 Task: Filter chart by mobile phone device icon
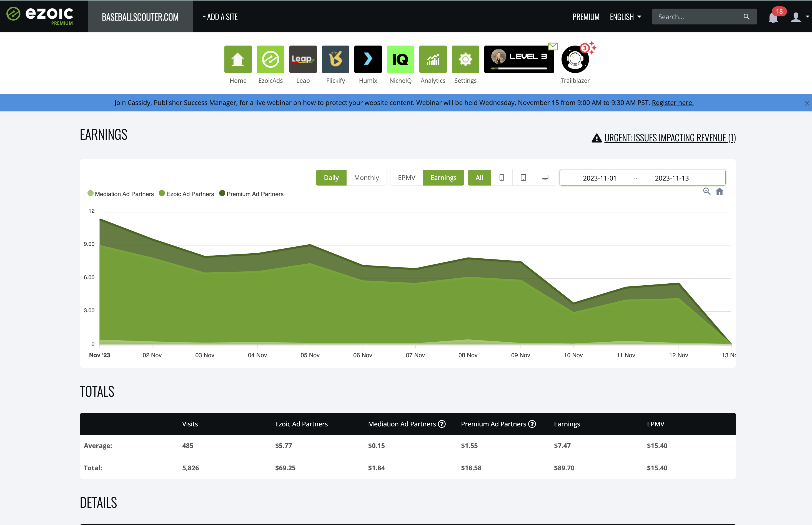pyautogui.click(x=502, y=177)
